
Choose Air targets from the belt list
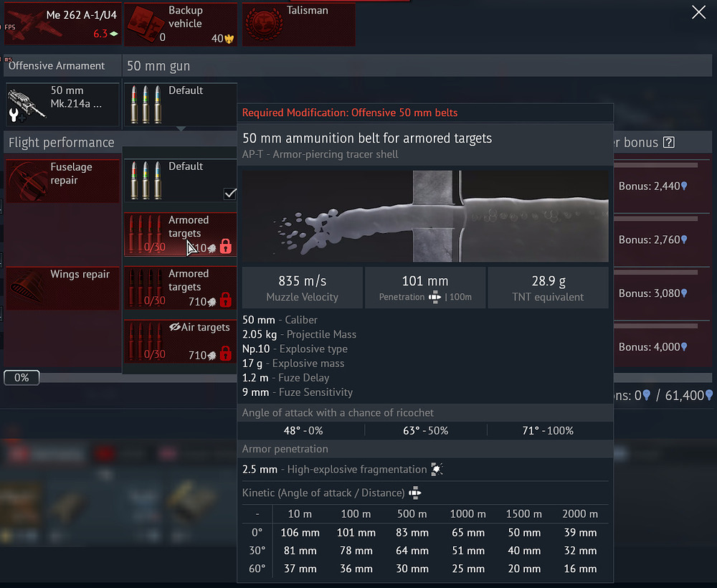pos(179,341)
